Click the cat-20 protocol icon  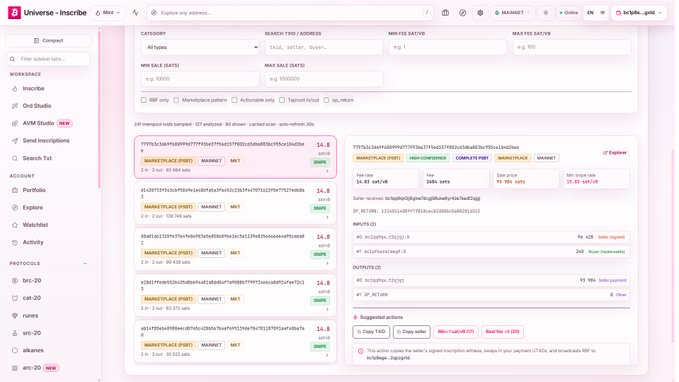point(15,298)
